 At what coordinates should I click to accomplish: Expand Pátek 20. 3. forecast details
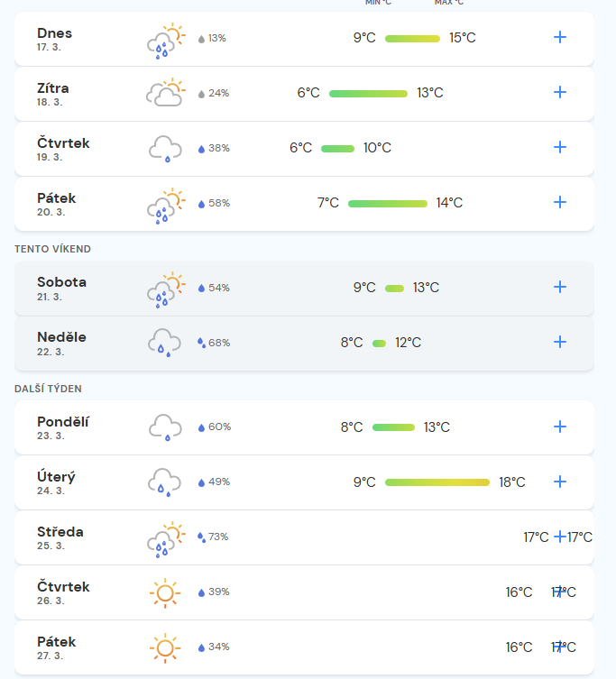[x=560, y=202]
